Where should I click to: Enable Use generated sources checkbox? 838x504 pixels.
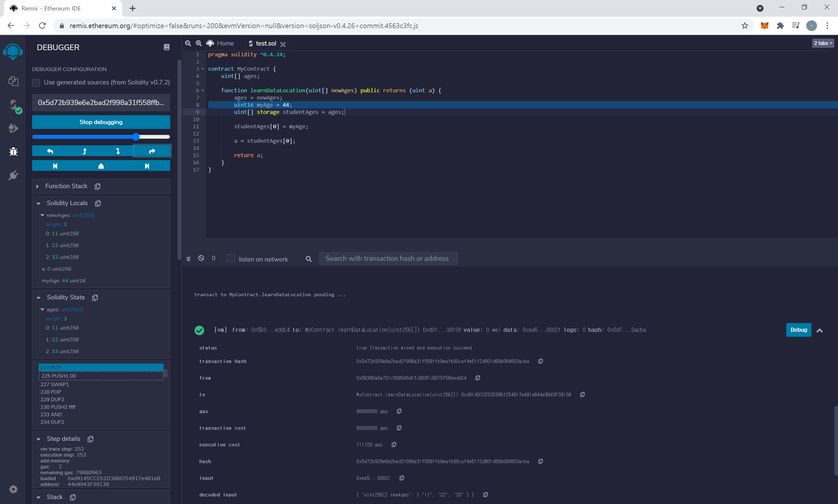click(x=36, y=82)
